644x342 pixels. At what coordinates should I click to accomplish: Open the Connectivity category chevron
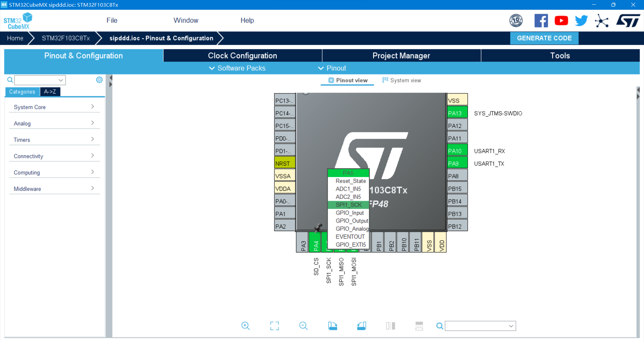(x=92, y=155)
